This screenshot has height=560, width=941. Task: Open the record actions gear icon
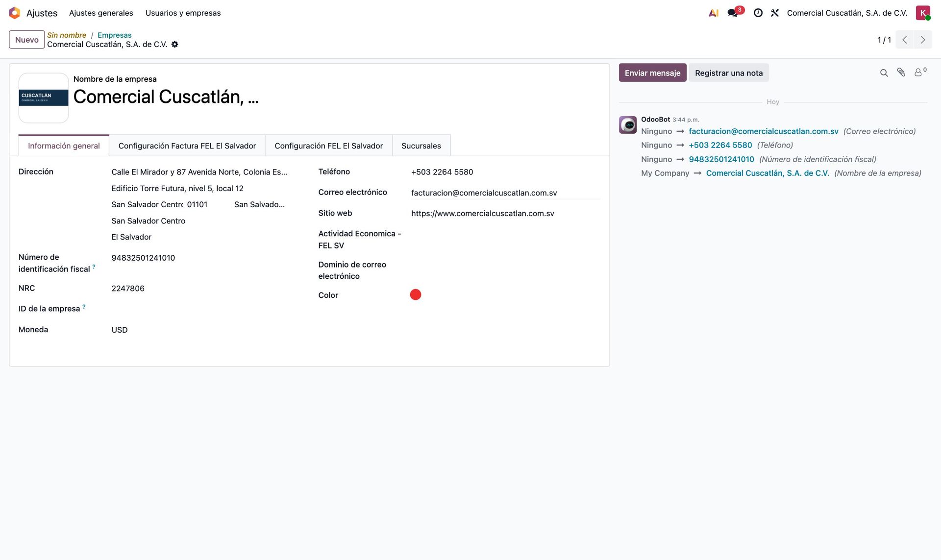coord(174,45)
